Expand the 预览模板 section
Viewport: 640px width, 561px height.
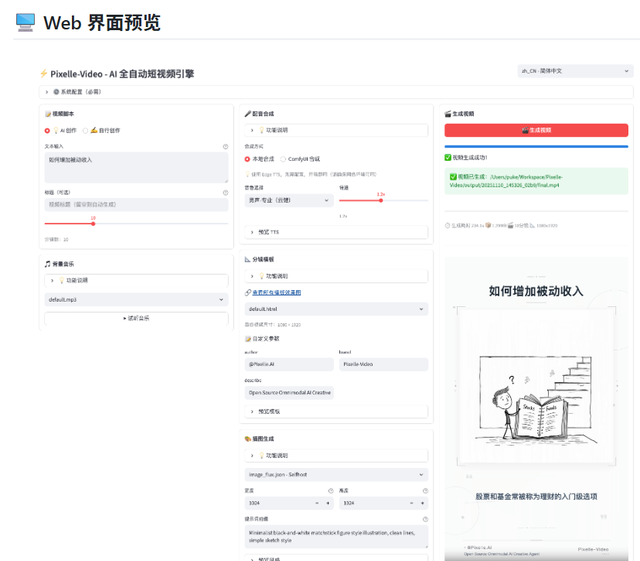point(336,412)
